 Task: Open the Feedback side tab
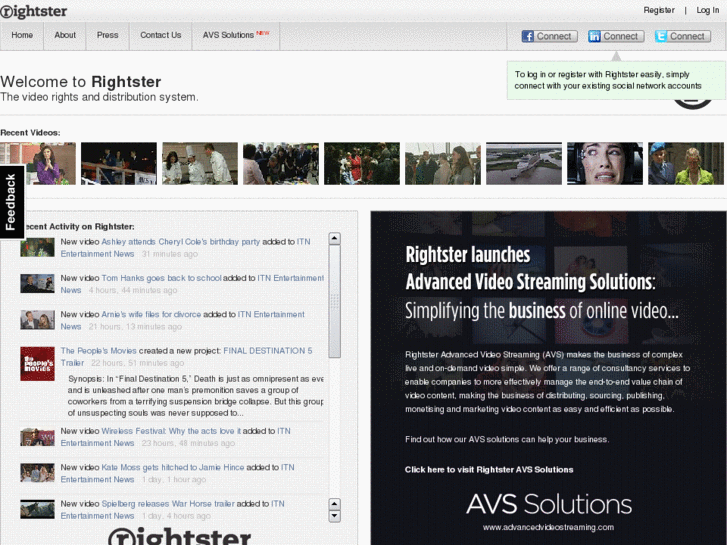point(12,202)
